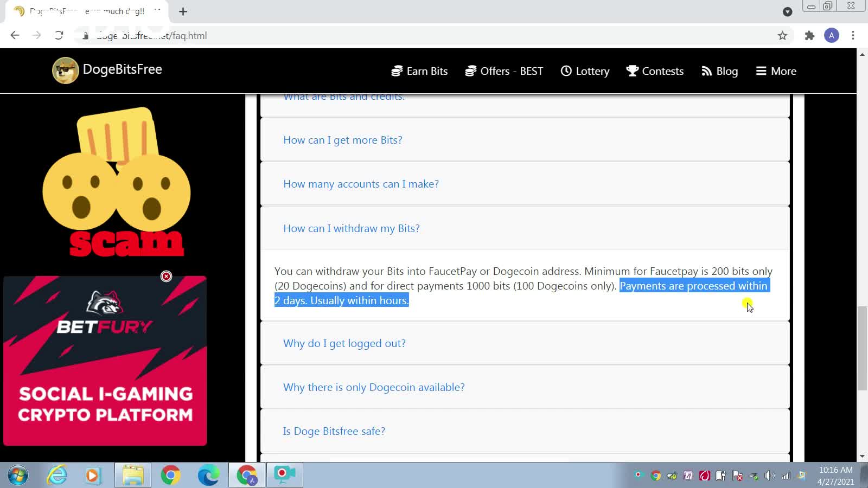Check battery power status in tray
This screenshot has height=488, width=868.
(x=720, y=476)
